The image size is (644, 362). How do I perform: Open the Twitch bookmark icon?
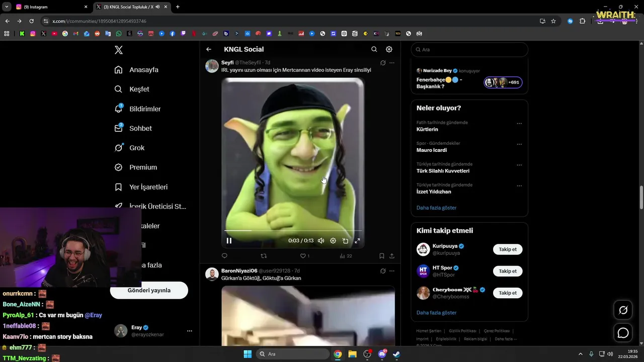183,34
